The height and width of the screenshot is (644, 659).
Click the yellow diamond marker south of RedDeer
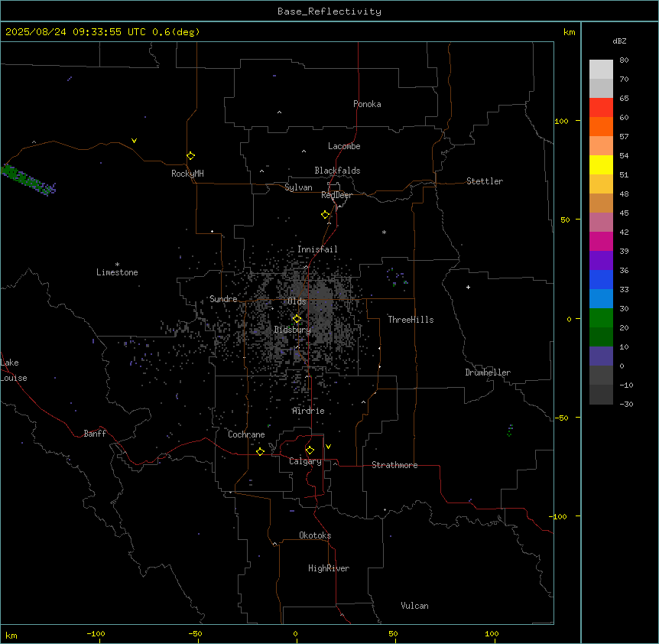pyautogui.click(x=325, y=215)
